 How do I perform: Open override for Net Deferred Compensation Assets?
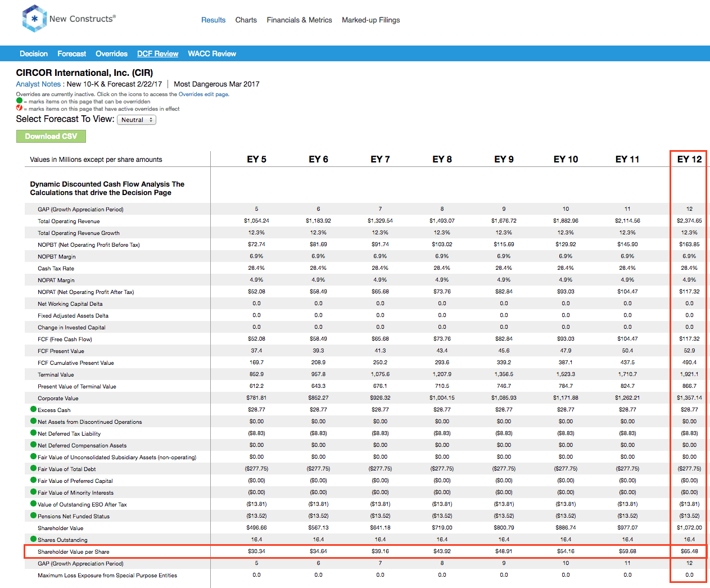click(34, 445)
